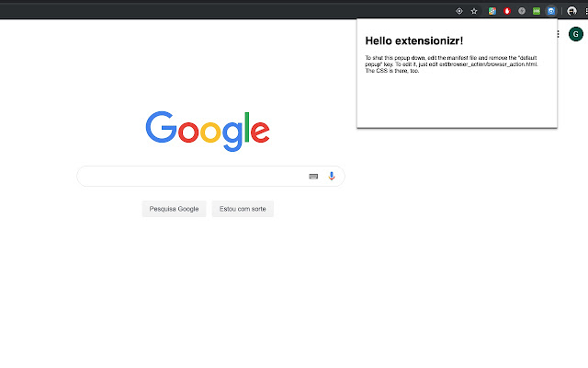
Task: Open the red circular extension icon
Action: click(x=507, y=11)
